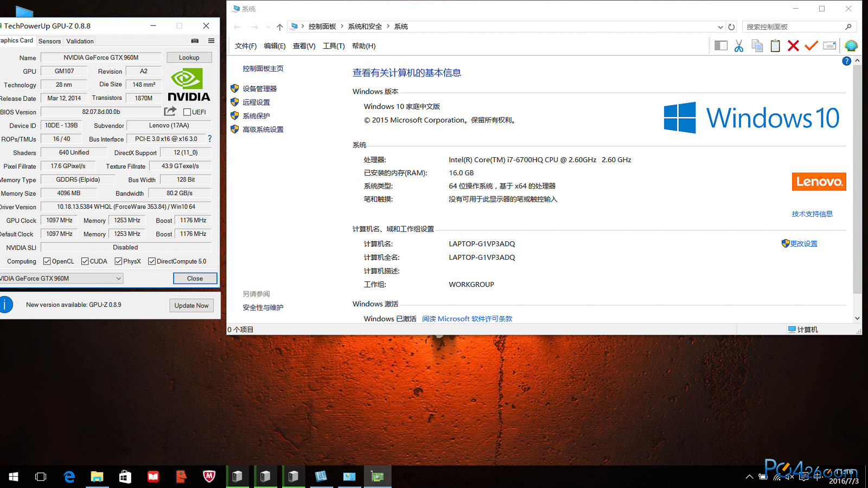Toggle CUDA checkbox in GPU-Z
This screenshot has height=488, width=868.
coord(85,261)
